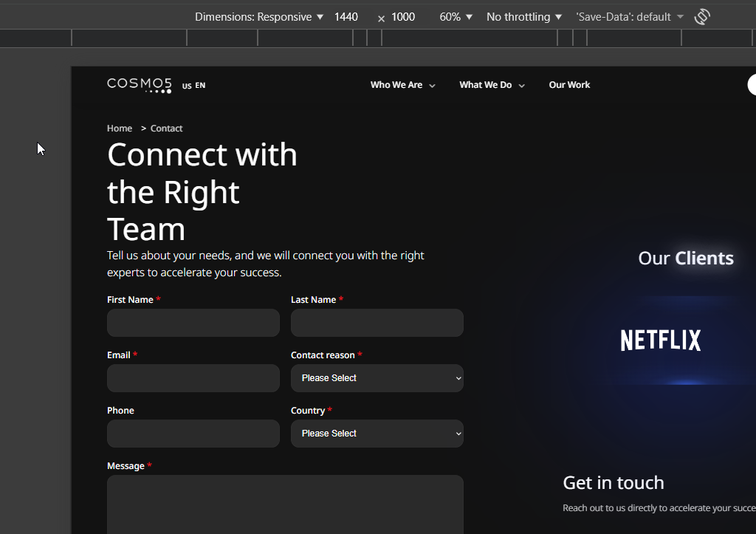Focus the Last Name input field
Screen dimensions: 756x534
tap(377, 323)
